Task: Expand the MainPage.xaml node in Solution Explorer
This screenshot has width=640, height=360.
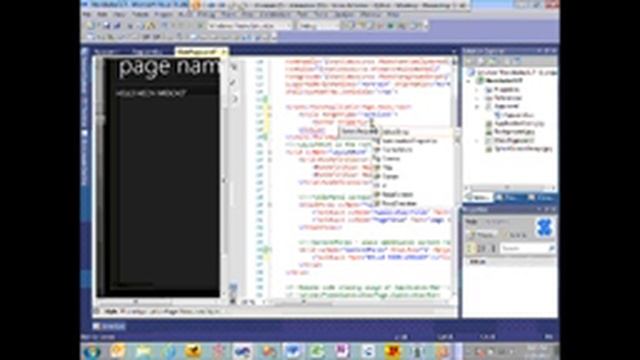Action: pos(477,140)
